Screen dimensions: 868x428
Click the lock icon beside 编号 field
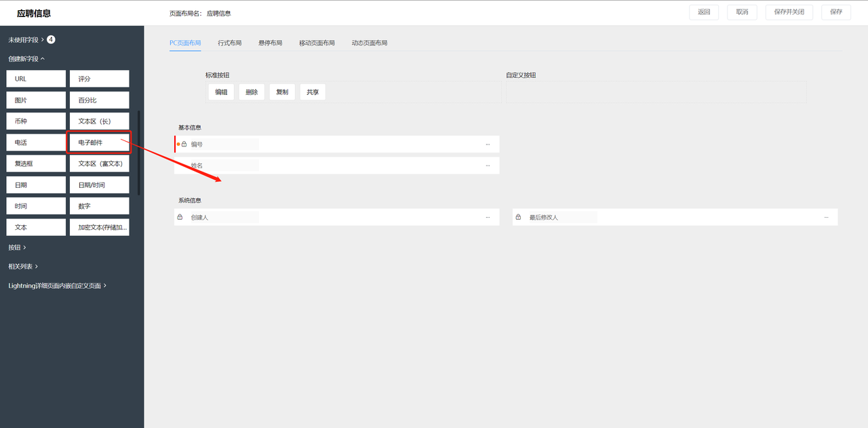(184, 144)
